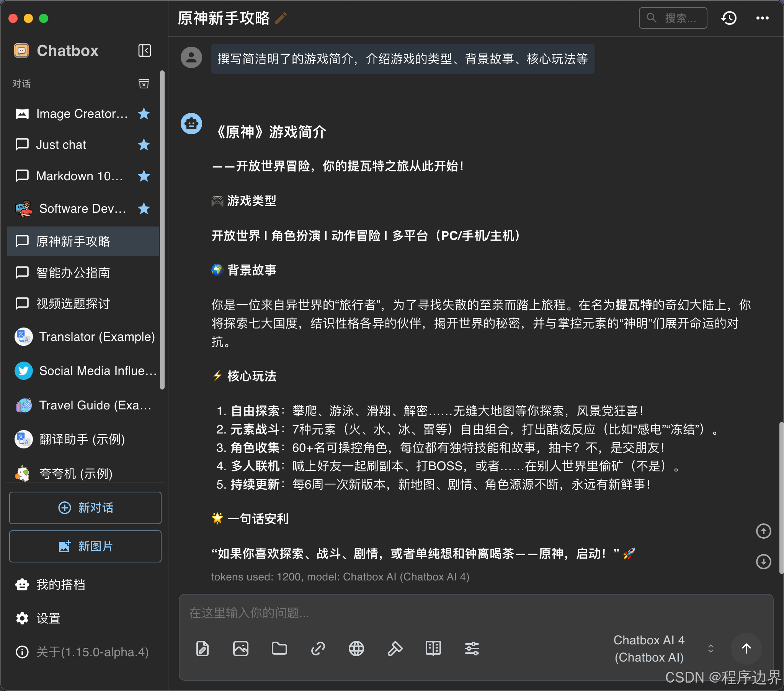Select the 原神新手攻略 conversation
The height and width of the screenshot is (691, 784).
tap(83, 241)
